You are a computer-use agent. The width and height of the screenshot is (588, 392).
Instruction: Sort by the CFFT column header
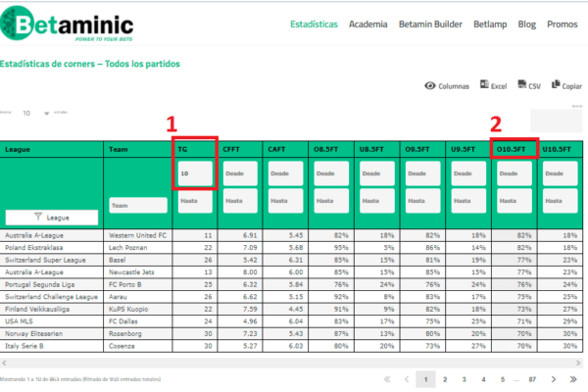(240, 149)
